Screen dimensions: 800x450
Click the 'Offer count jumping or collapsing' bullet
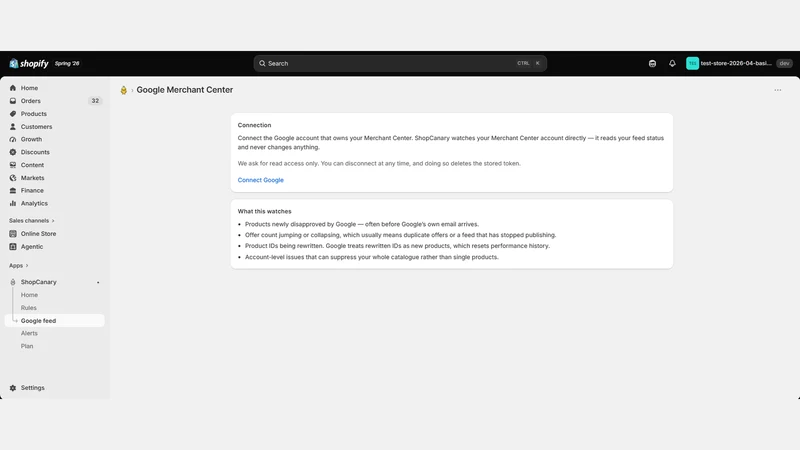click(401, 235)
